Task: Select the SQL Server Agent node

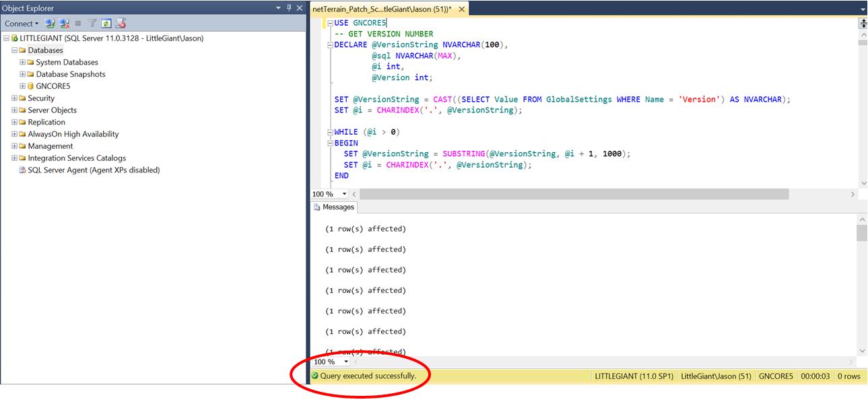Action: [x=93, y=170]
